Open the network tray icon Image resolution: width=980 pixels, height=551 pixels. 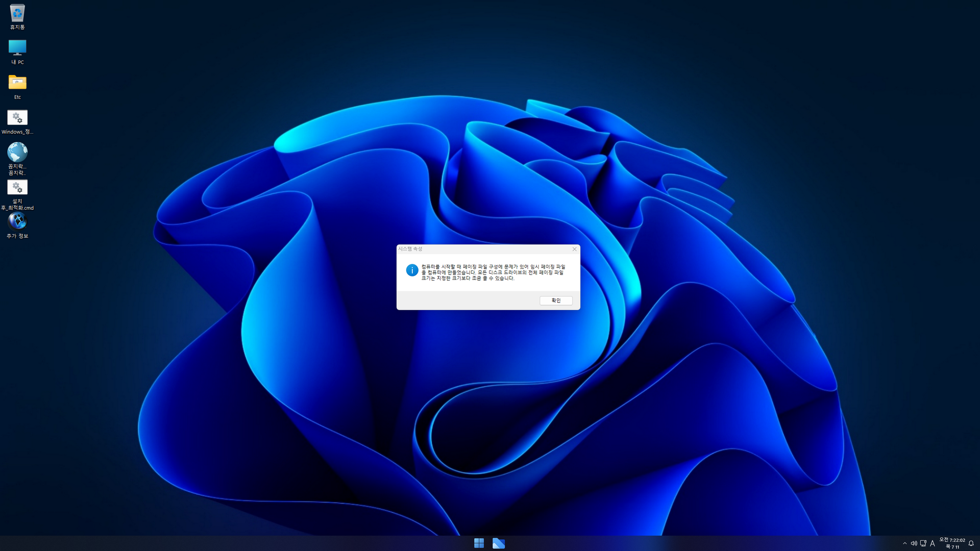923,543
